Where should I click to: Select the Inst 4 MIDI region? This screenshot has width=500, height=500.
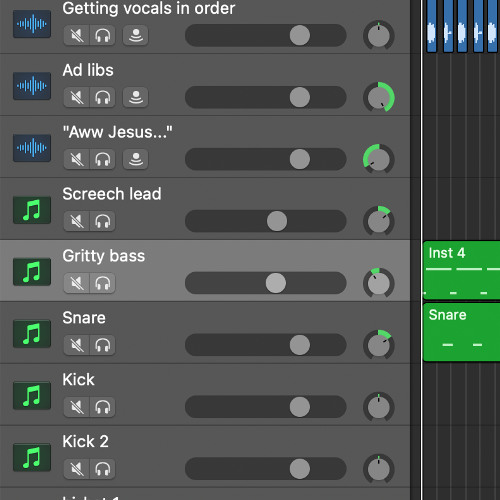(x=462, y=270)
